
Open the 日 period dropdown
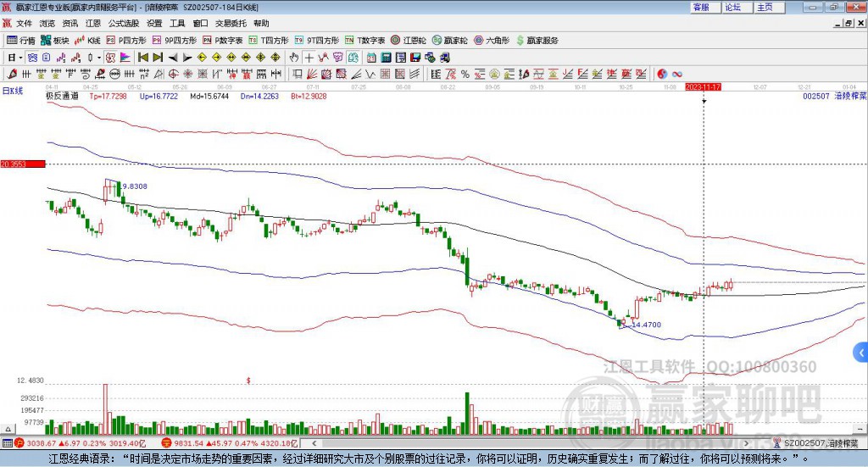tap(15, 58)
